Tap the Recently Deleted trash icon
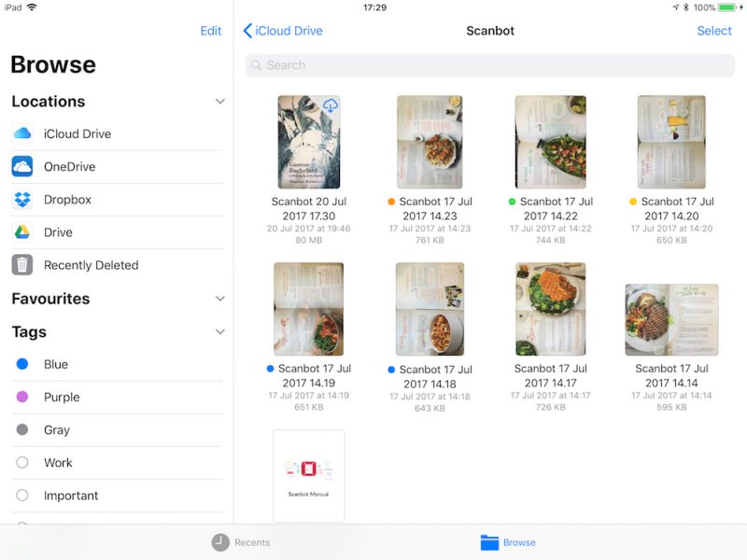747x560 pixels. tap(22, 265)
